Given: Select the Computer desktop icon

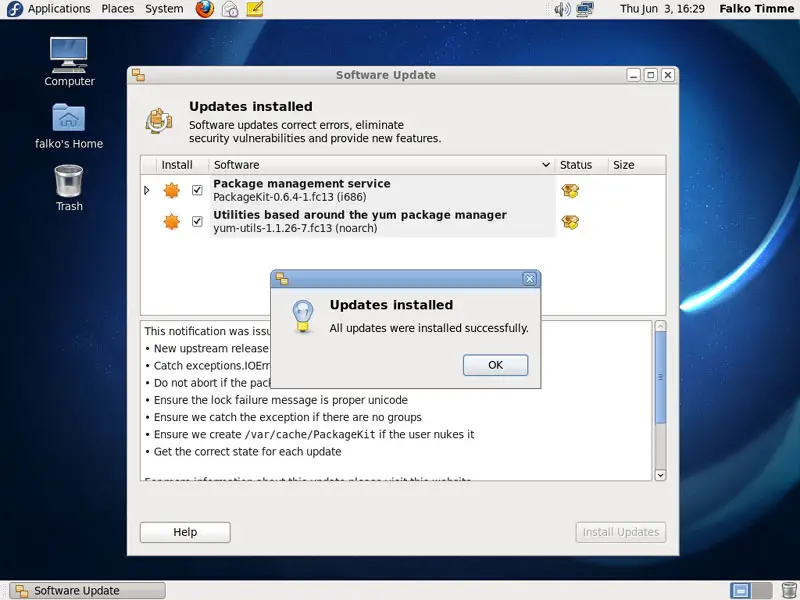Looking at the screenshot, I should (69, 62).
